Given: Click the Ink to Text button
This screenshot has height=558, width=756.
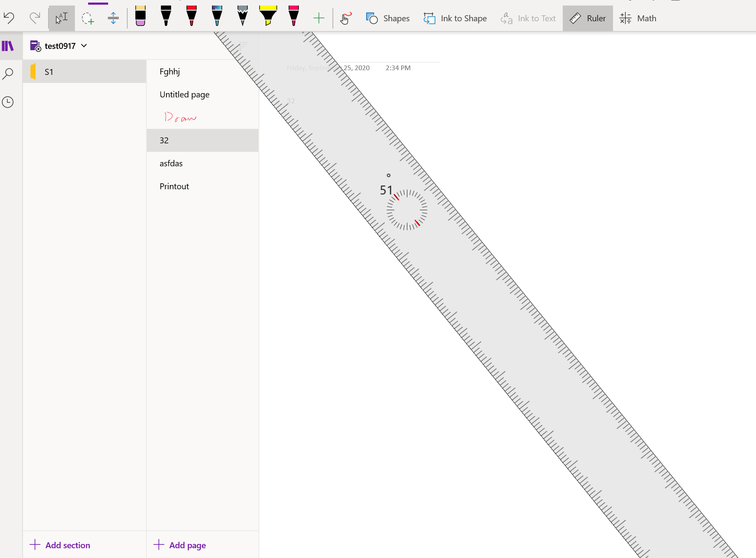Looking at the screenshot, I should pos(528,18).
